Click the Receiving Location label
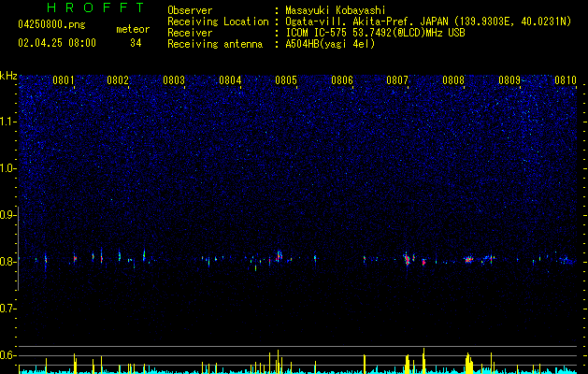Image resolution: width=588 pixels, height=374 pixels. tap(218, 22)
